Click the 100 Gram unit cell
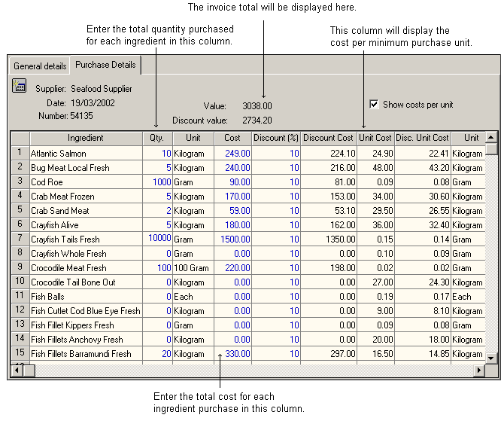The width and height of the screenshot is (504, 424). (x=193, y=268)
